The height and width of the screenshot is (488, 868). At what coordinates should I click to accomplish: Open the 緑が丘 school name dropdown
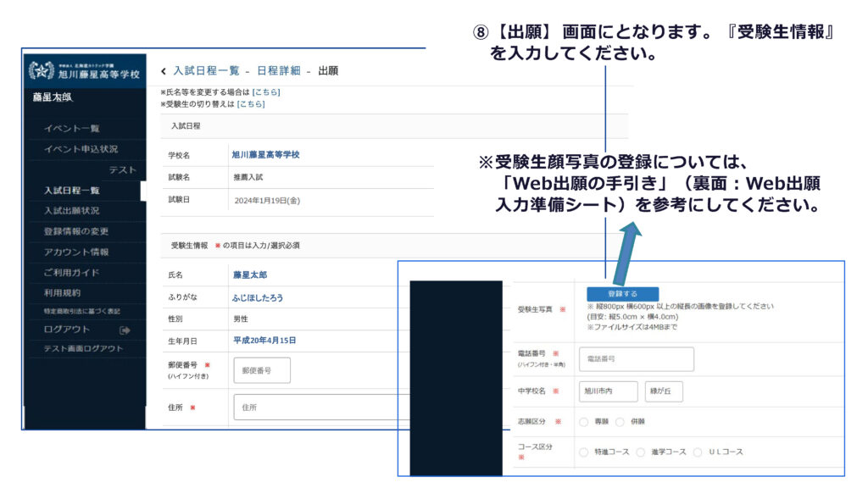(664, 391)
